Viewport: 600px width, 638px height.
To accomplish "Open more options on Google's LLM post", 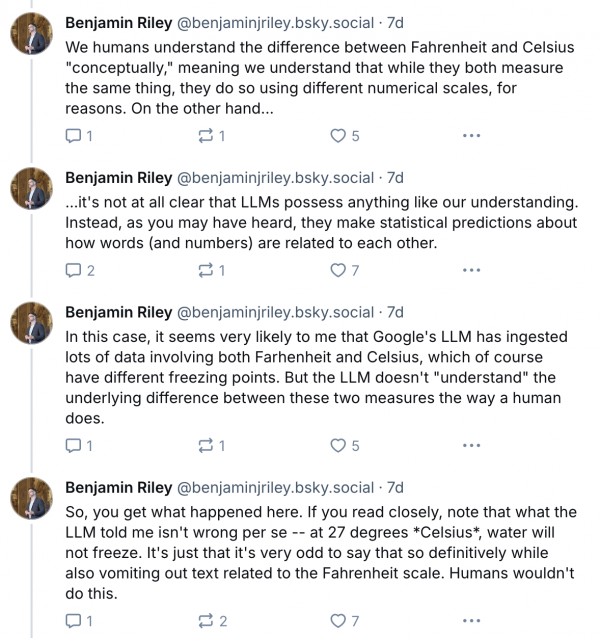I will [471, 445].
